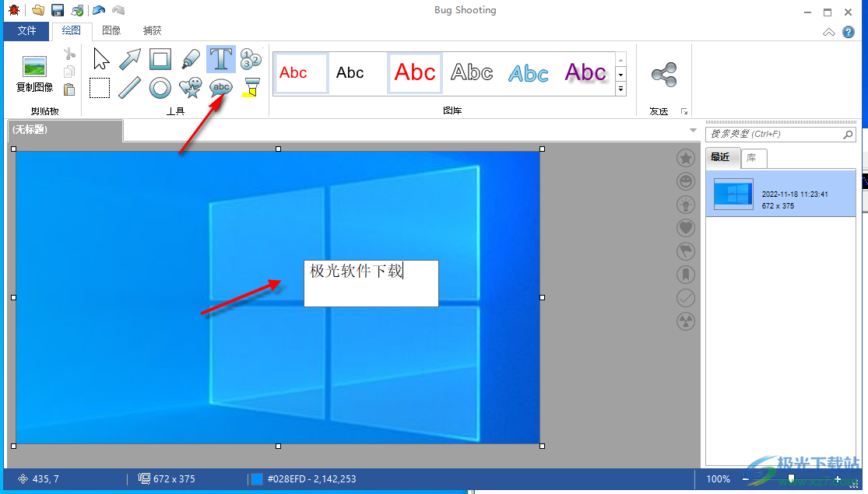The image size is (868, 494).
Task: Open the document tab list dropdown arrow
Action: tap(693, 131)
